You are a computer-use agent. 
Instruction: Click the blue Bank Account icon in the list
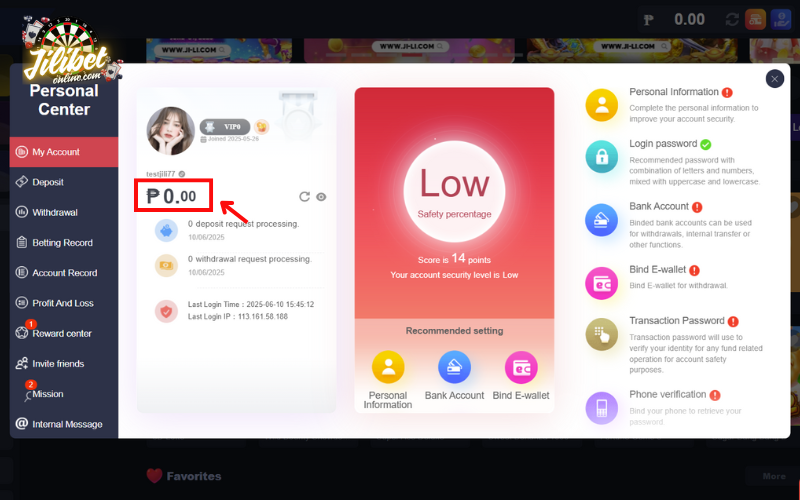[602, 220]
